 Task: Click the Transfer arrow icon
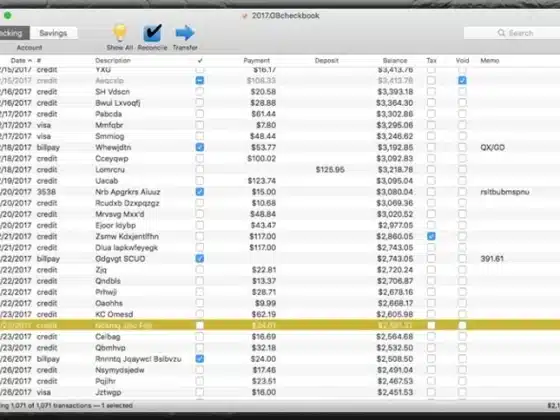coord(185,33)
